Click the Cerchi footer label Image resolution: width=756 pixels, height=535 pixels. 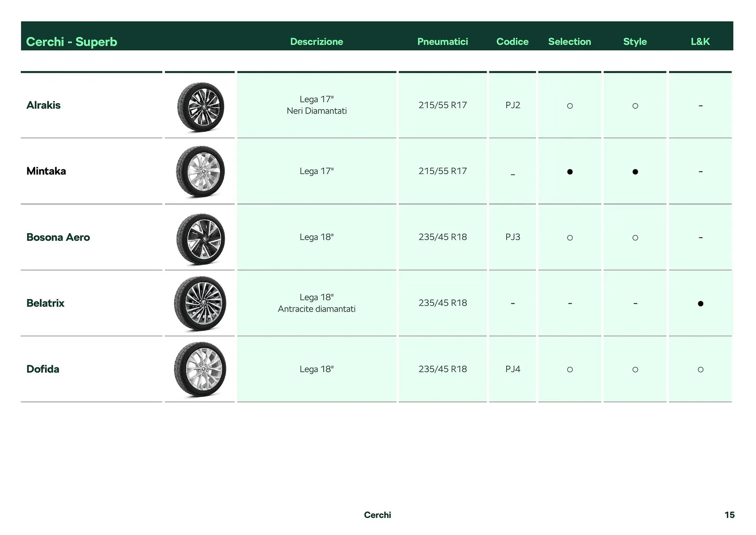(377, 515)
